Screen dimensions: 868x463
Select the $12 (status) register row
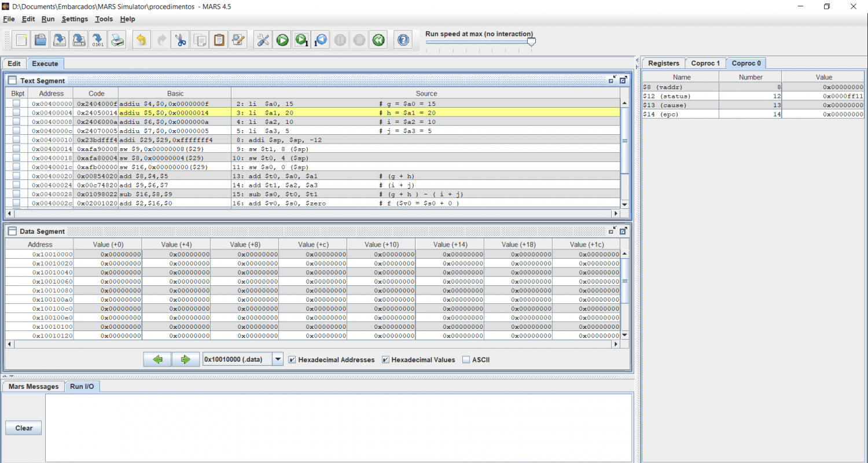pyautogui.click(x=753, y=96)
